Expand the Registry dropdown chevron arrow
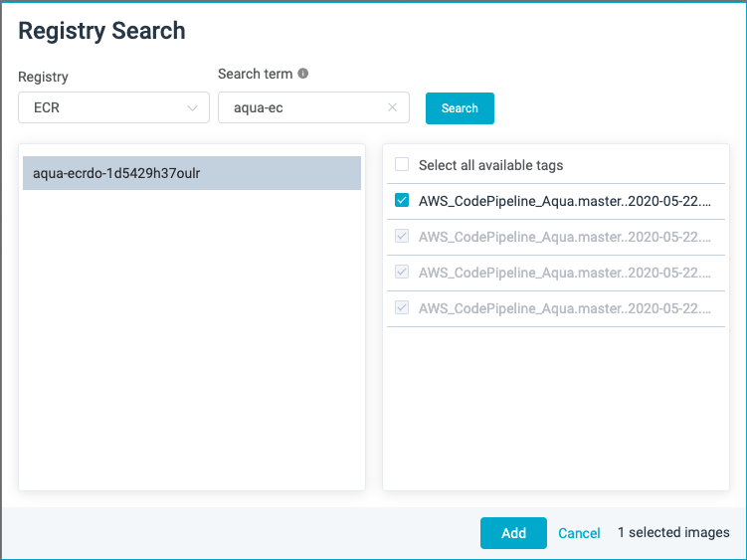 point(192,108)
